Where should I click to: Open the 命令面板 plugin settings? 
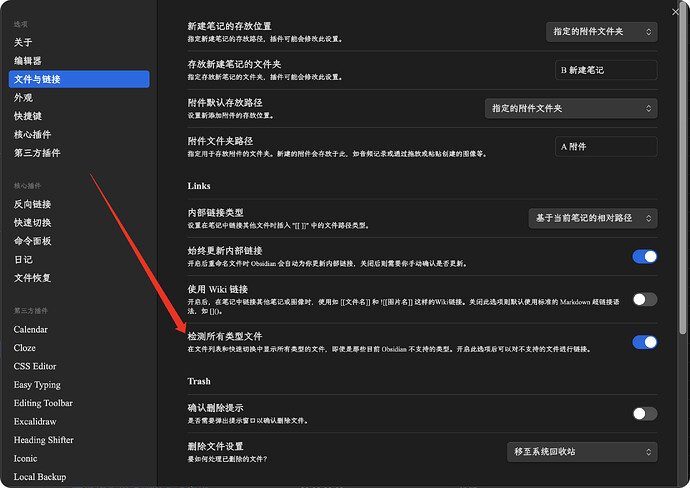pos(32,241)
